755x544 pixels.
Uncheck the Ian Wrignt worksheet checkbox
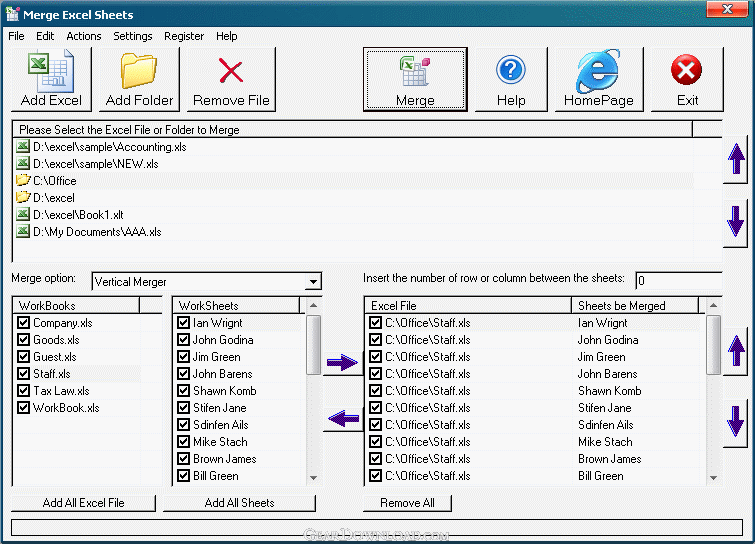tap(183, 323)
